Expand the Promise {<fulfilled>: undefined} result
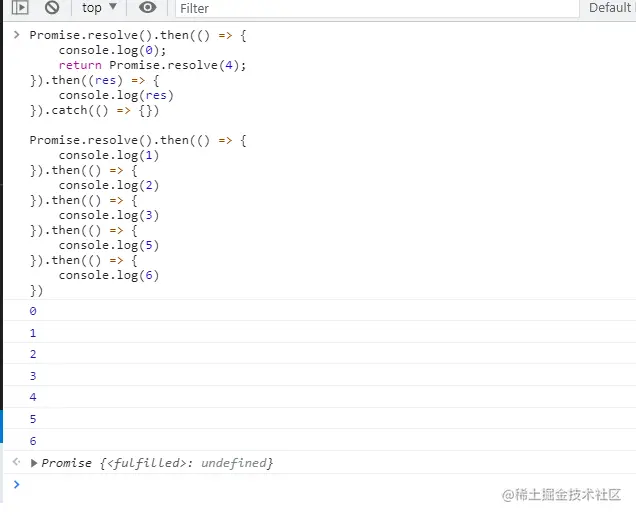The height and width of the screenshot is (517, 636). click(x=34, y=463)
